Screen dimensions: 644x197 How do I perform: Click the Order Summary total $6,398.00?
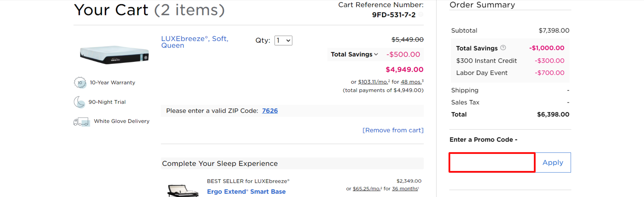(x=553, y=114)
